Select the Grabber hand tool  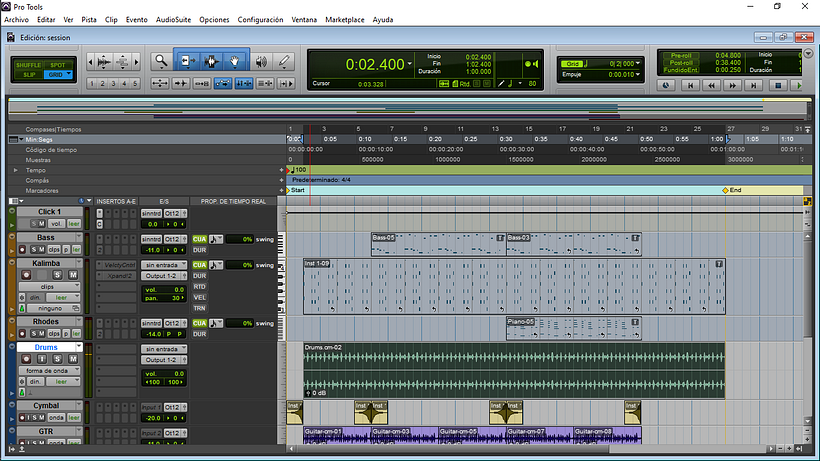pyautogui.click(x=236, y=61)
